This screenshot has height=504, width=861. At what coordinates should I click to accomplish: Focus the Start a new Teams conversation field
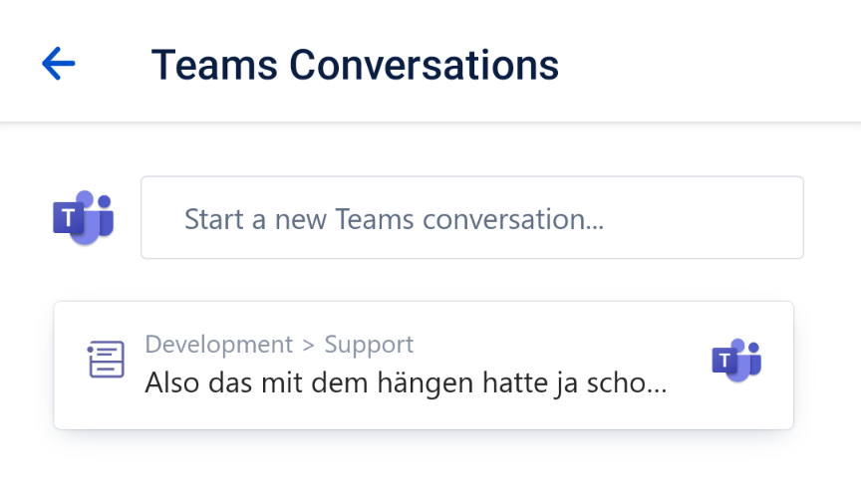(471, 218)
